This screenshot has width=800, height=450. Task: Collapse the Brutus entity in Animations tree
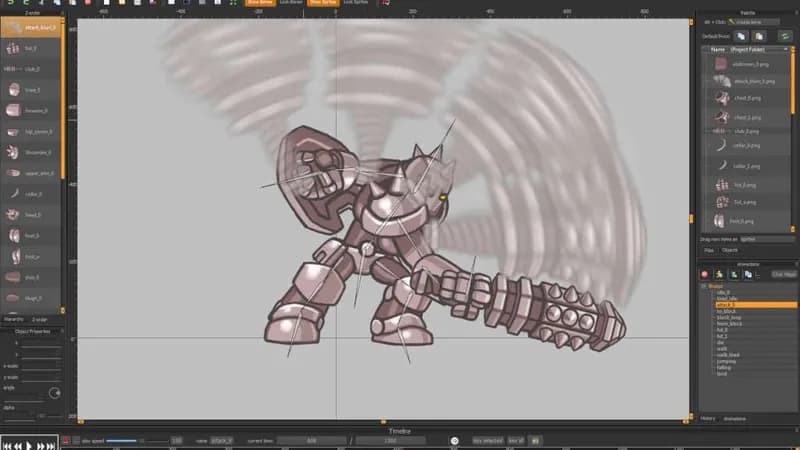click(704, 286)
